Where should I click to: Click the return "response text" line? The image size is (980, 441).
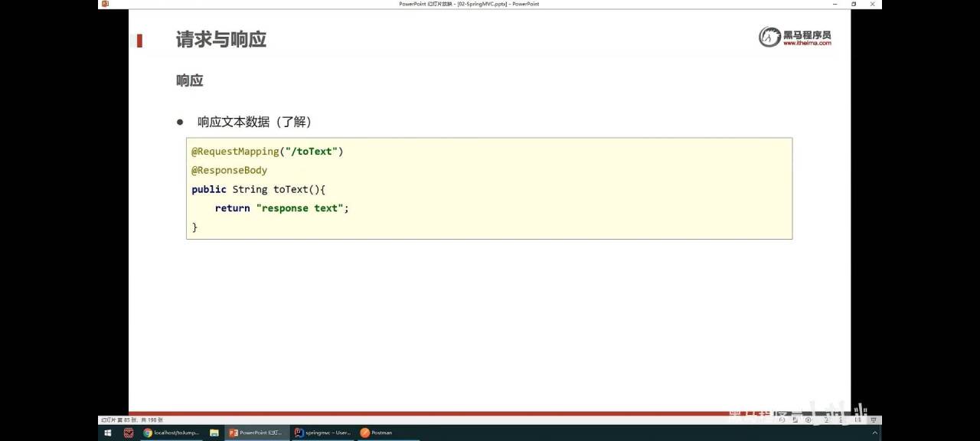(282, 208)
